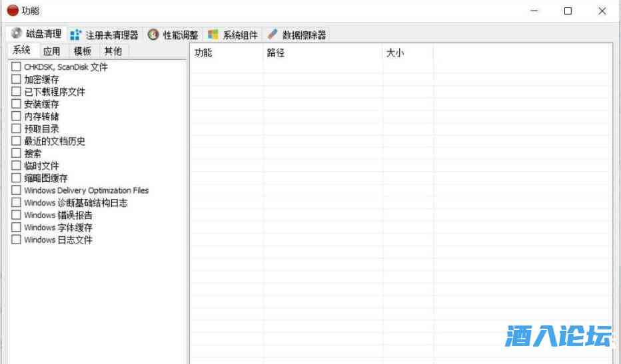This screenshot has height=364, width=621.
Task: Check the 缩略图缓存 checkbox
Action: click(16, 178)
